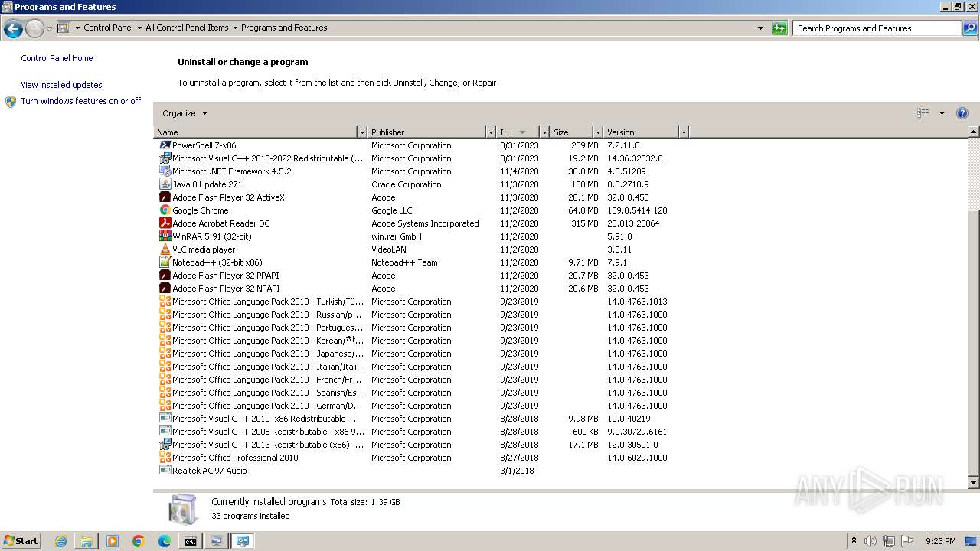
Task: Click the Java 8 Update 271 icon
Action: coord(165,184)
